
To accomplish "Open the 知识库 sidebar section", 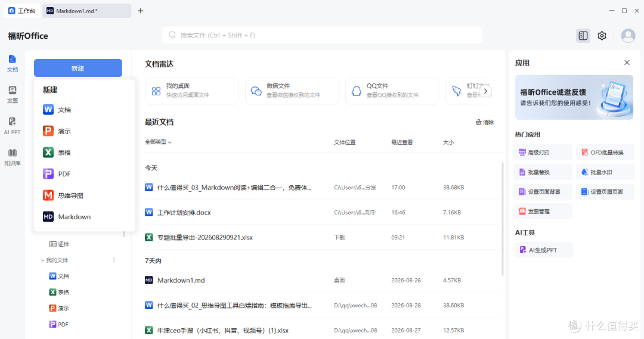I will (x=13, y=157).
